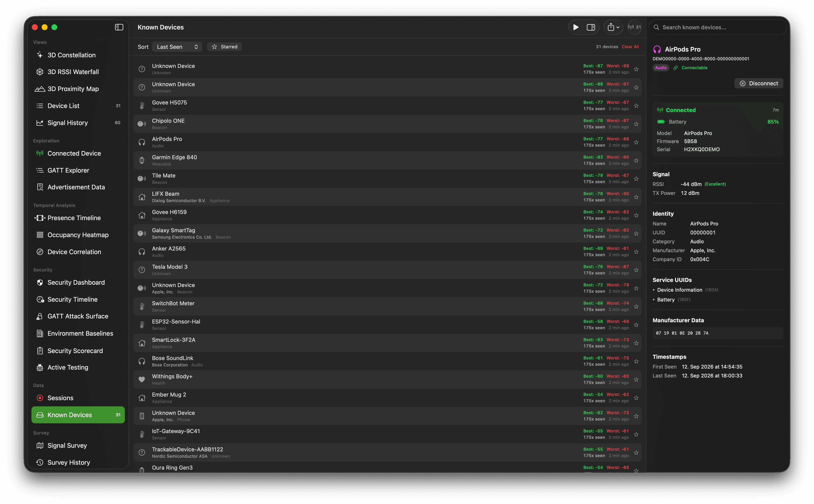Star the AirPods Pro row

tap(636, 142)
